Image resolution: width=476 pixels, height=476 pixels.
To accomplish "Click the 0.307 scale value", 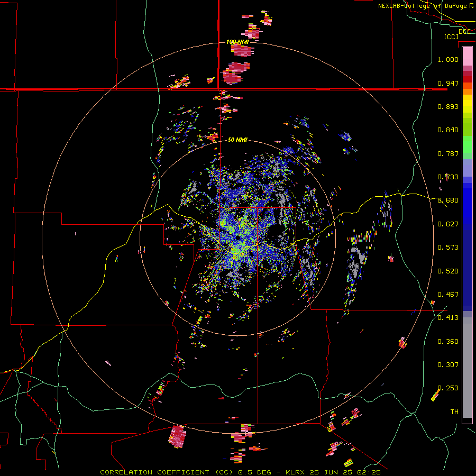I will (x=448, y=364).
